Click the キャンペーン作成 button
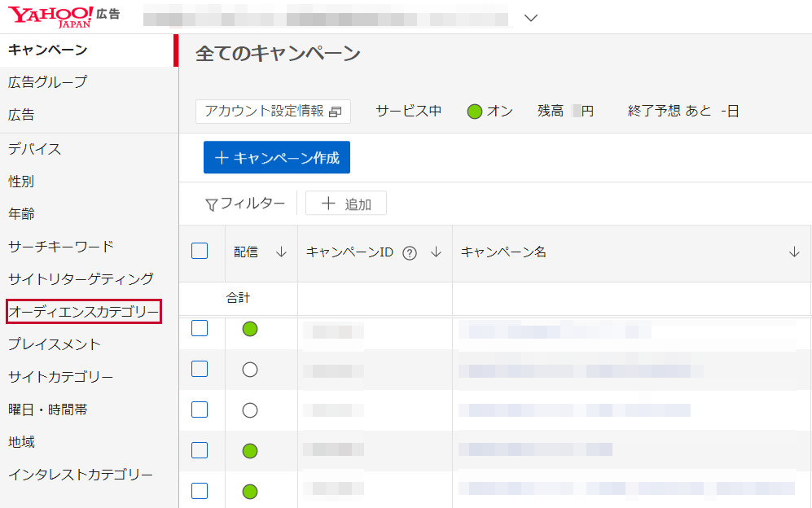Viewport: 812px width, 508px height. point(277,158)
